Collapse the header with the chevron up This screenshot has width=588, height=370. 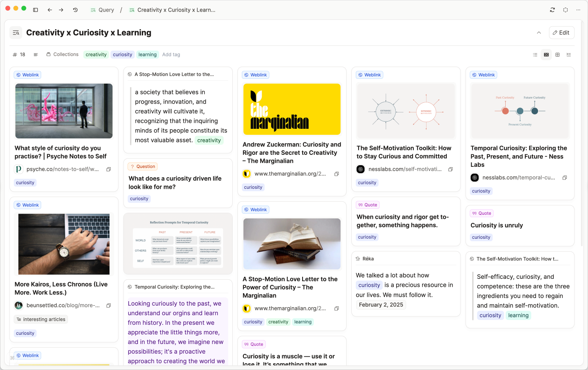pyautogui.click(x=539, y=33)
